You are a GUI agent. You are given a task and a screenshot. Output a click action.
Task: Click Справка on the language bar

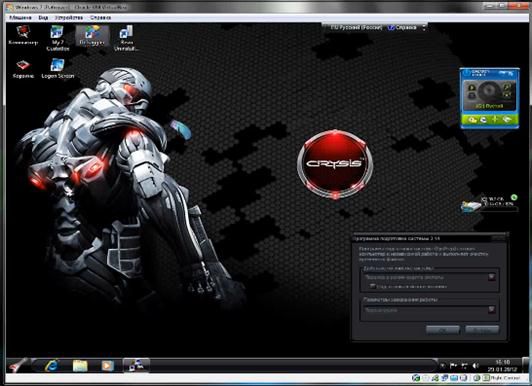tap(402, 27)
